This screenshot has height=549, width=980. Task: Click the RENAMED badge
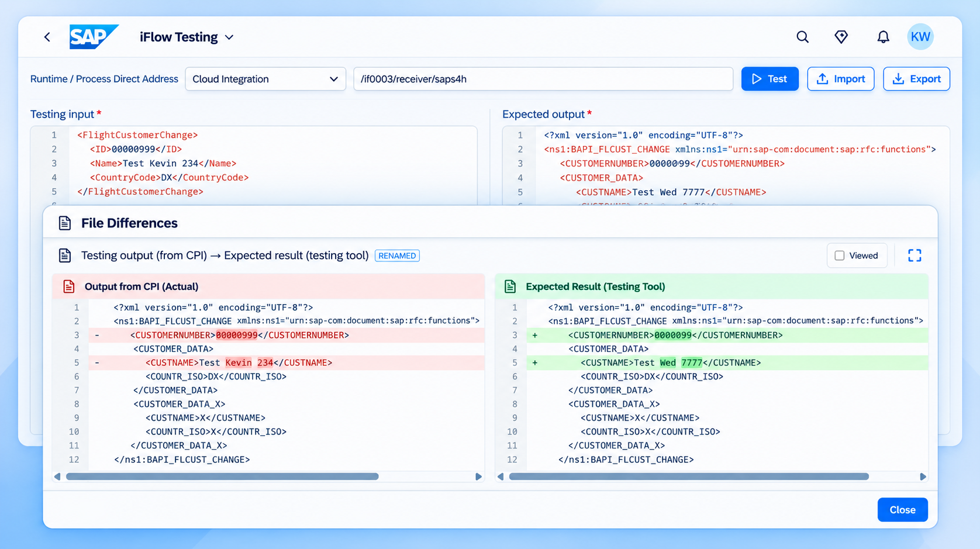[397, 255]
